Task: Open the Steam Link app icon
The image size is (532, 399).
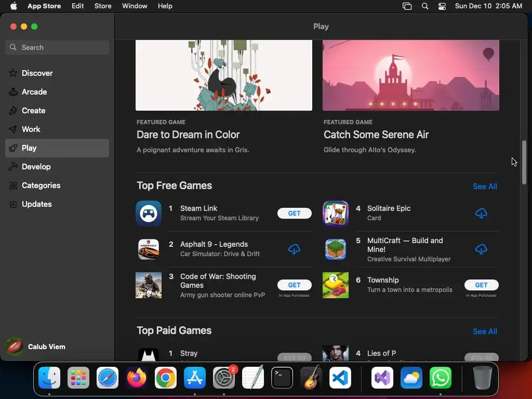Action: 149,214
